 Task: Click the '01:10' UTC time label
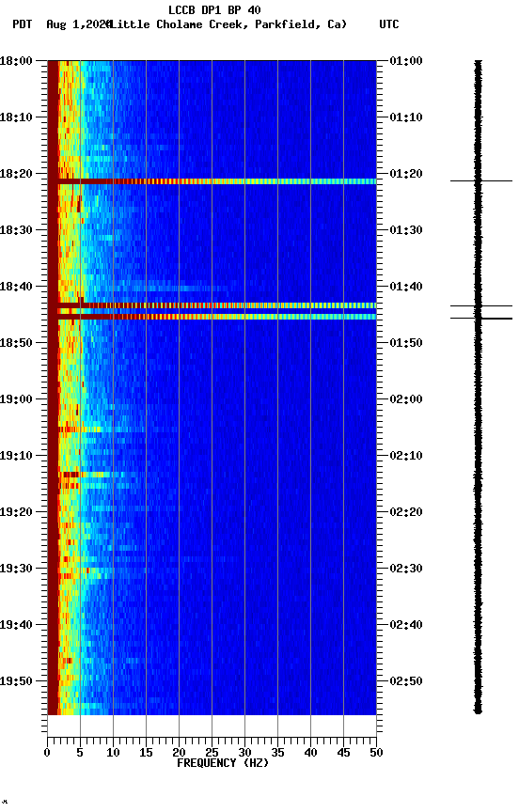406,117
